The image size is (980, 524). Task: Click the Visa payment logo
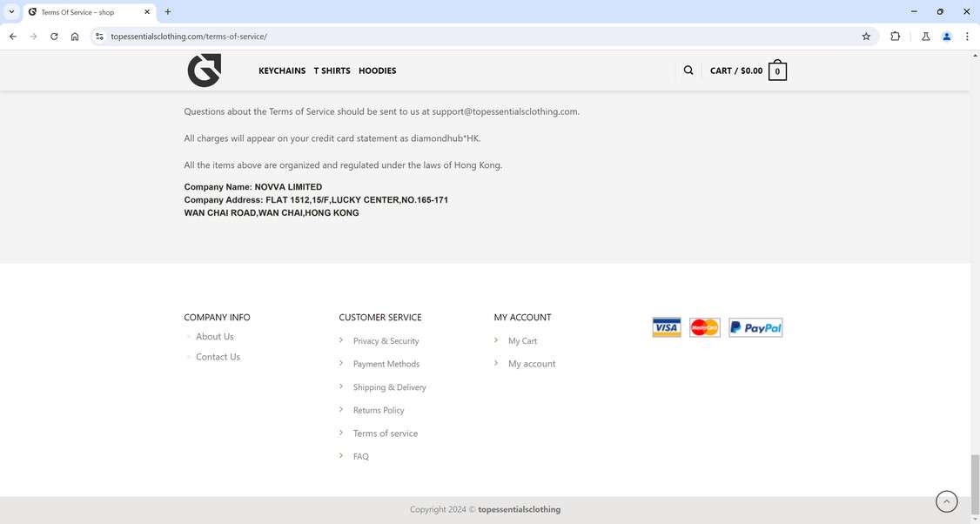point(667,327)
